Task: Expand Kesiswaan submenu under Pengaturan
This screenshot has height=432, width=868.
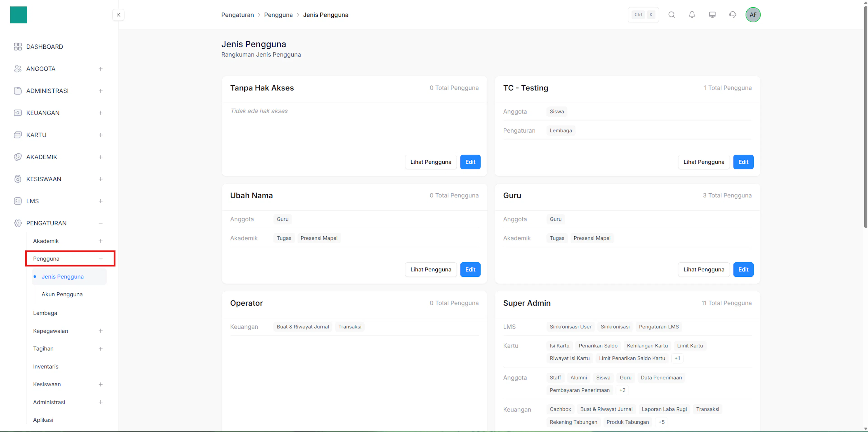Action: point(100,385)
